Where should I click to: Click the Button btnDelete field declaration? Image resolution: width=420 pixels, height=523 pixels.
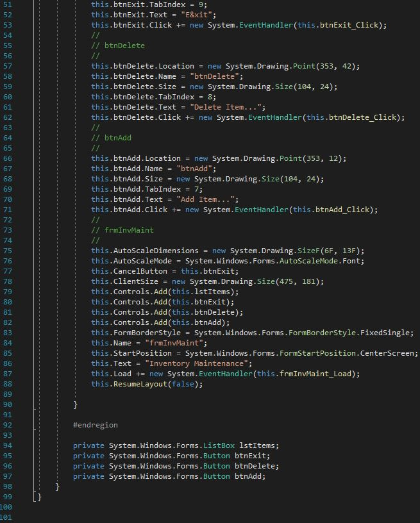(176, 467)
